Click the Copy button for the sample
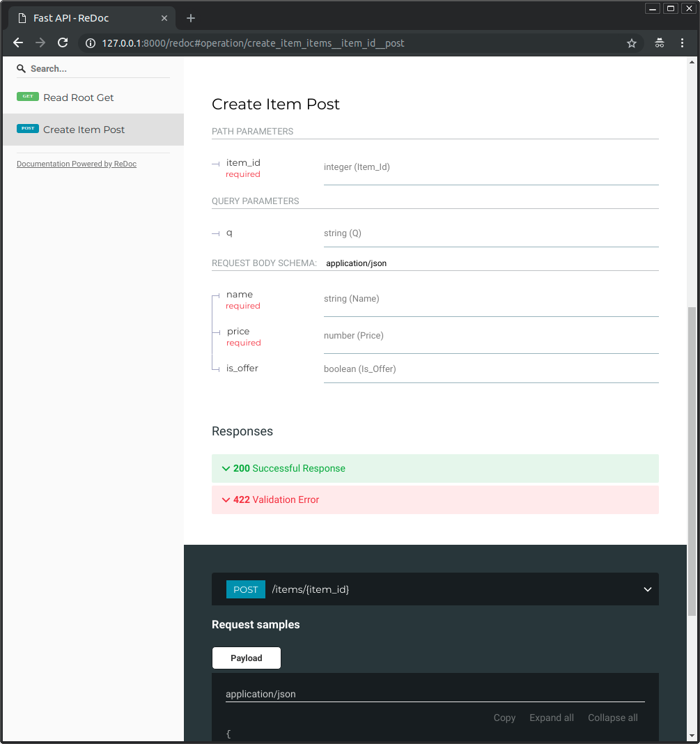The height and width of the screenshot is (744, 700). coord(504,718)
